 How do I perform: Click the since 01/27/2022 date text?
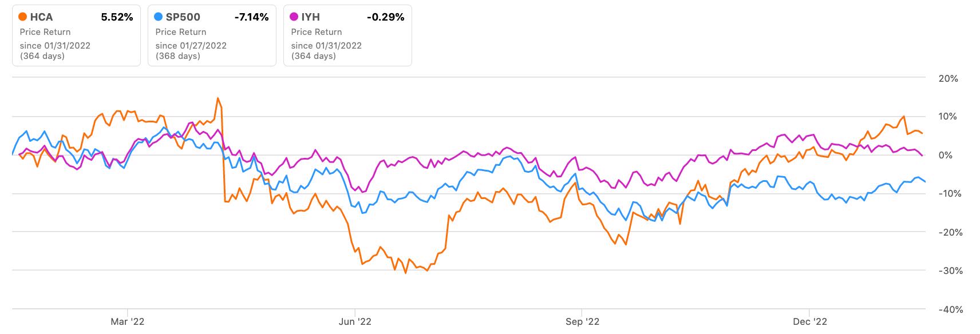[191, 46]
